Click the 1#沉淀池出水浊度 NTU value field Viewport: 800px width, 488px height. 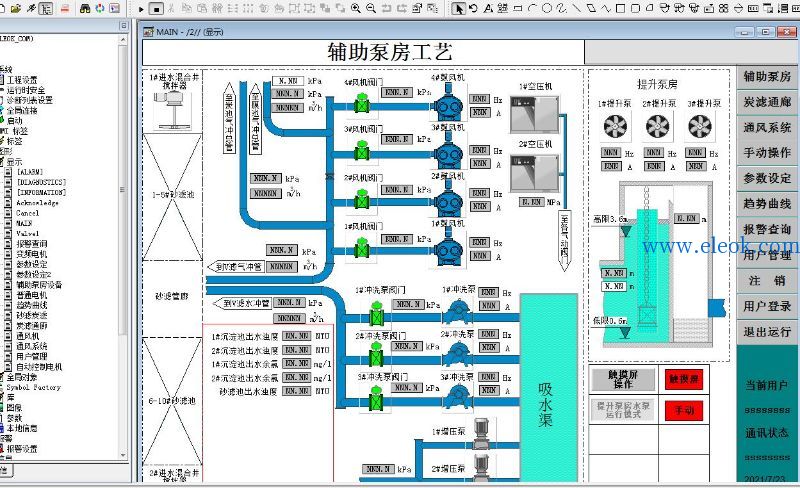[297, 336]
